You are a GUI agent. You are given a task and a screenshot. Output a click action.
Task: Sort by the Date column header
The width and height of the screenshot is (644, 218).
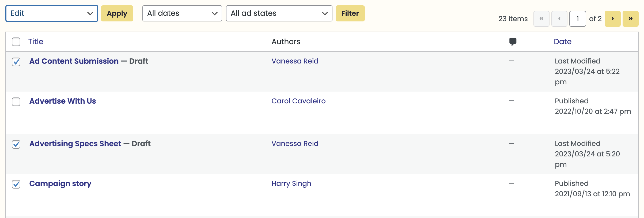563,42
